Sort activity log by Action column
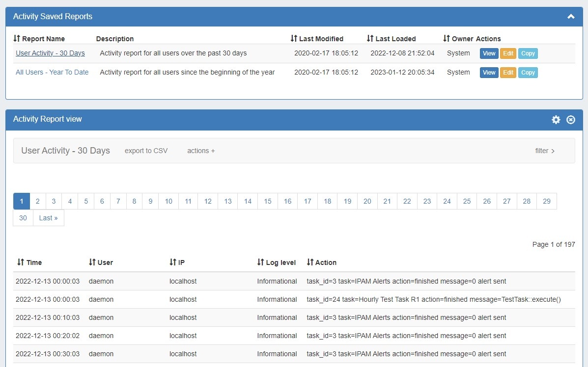This screenshot has width=588, height=367. tap(321, 262)
